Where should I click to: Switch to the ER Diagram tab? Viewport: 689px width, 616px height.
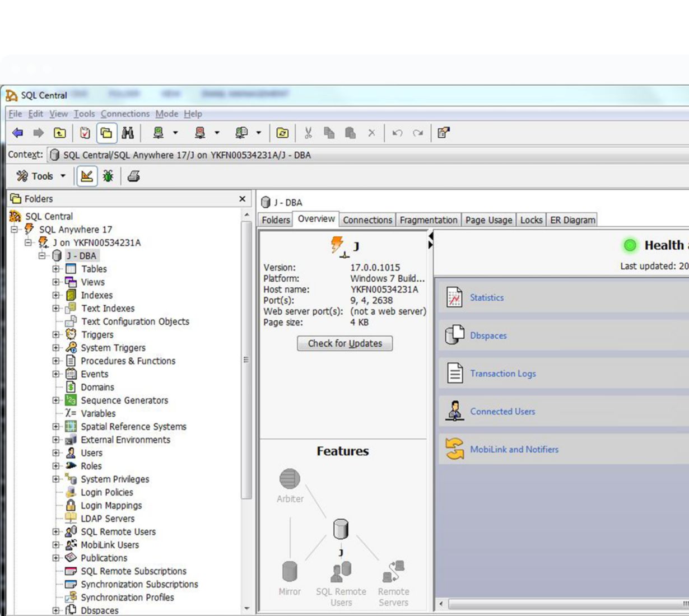tap(572, 220)
